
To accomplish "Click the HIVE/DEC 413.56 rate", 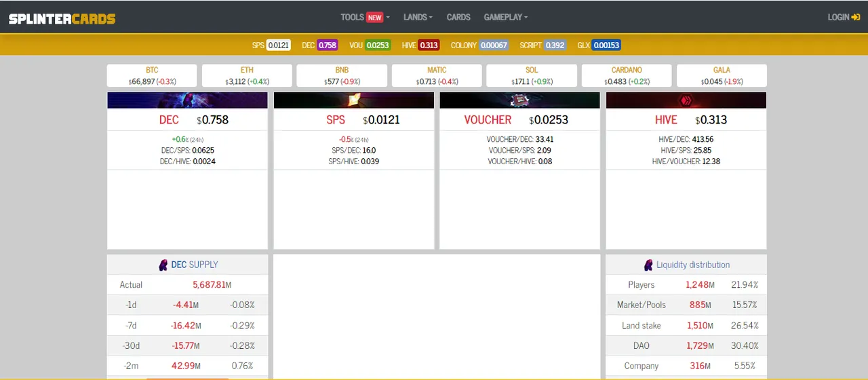I will 686,139.
